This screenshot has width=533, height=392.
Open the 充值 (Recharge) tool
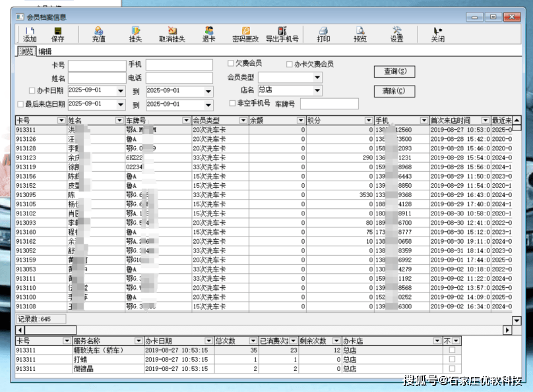98,34
